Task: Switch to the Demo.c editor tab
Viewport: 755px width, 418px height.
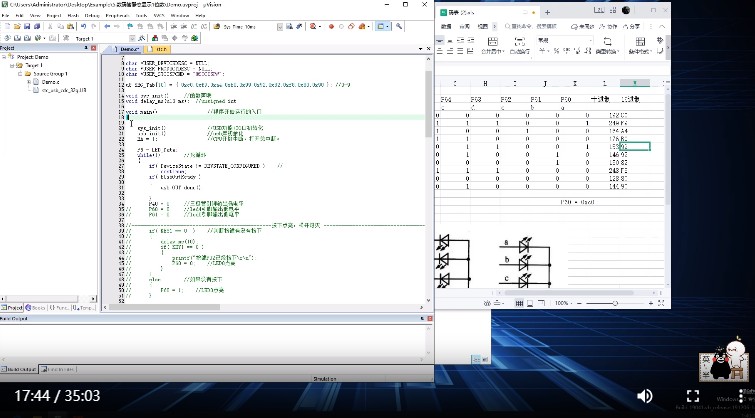Action: pos(128,49)
